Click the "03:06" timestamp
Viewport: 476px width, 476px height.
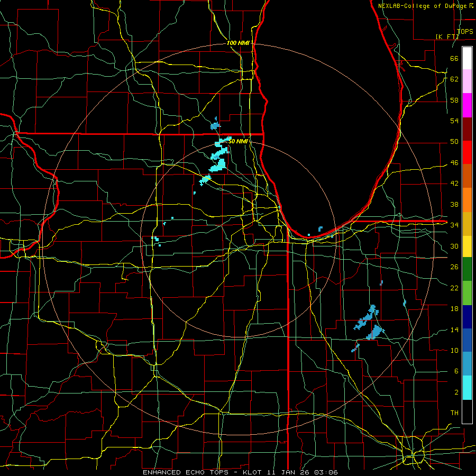[326, 472]
